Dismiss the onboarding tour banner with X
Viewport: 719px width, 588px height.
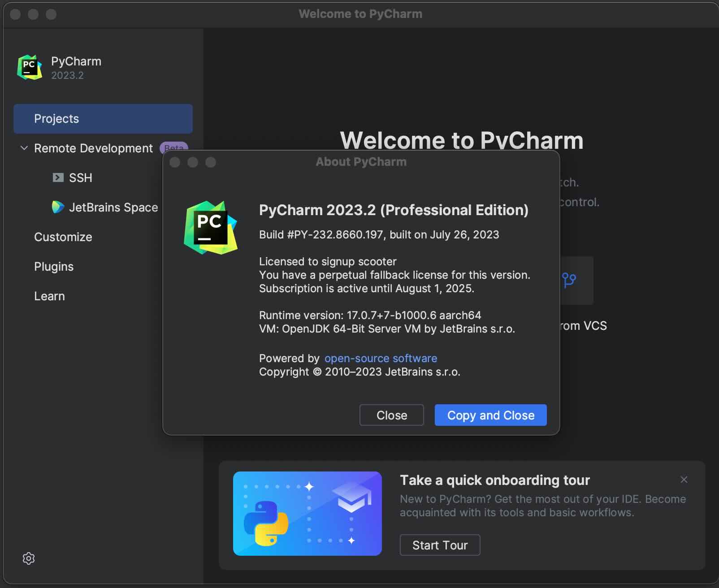point(684,480)
